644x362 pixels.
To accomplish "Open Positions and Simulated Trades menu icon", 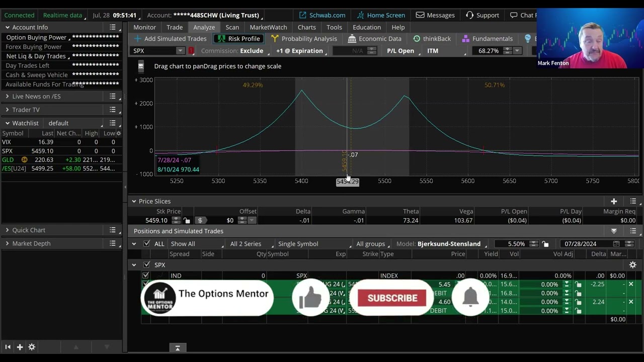I will [633, 231].
